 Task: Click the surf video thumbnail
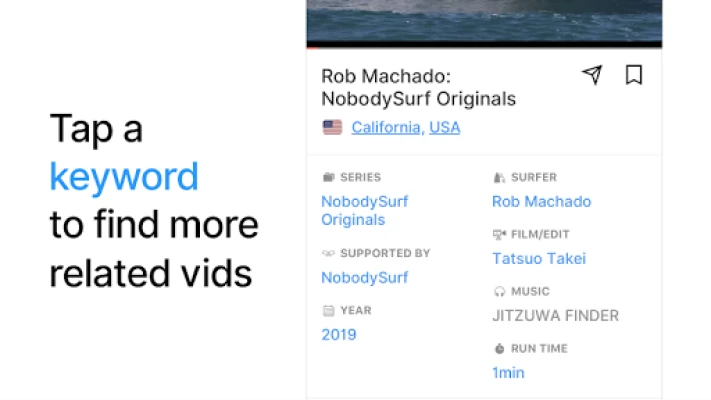[x=484, y=20]
